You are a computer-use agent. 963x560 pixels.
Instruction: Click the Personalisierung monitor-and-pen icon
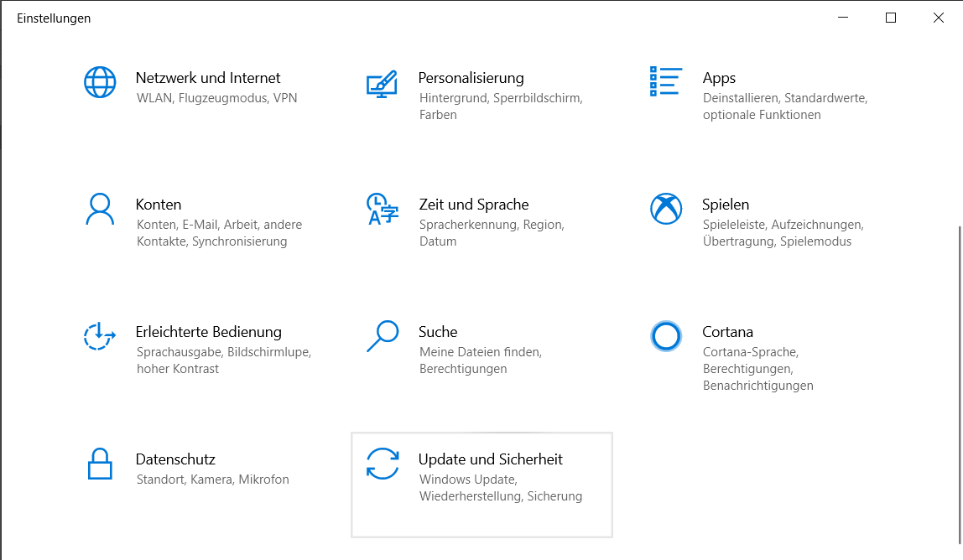[382, 83]
